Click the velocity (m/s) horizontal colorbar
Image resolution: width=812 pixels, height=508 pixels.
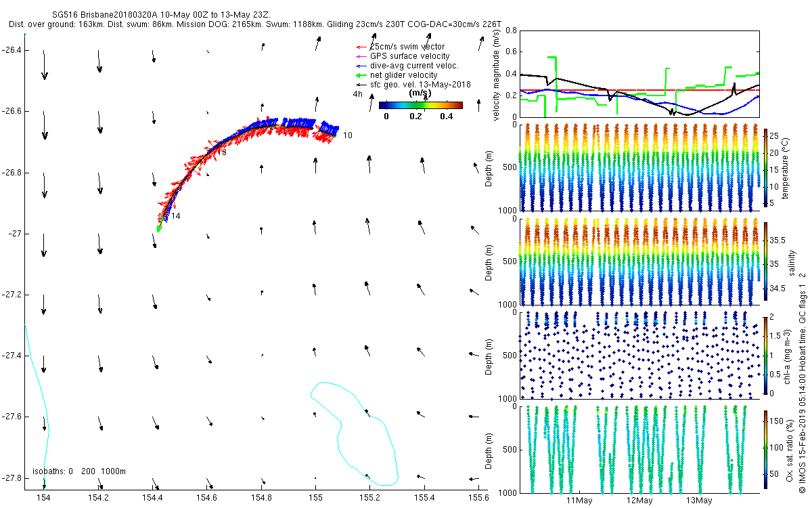[x=420, y=105]
